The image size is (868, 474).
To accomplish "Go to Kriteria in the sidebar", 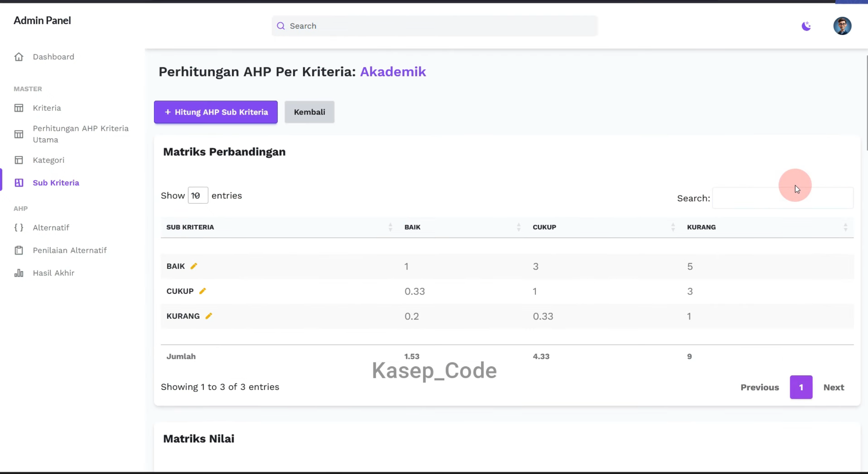I will coord(47,108).
